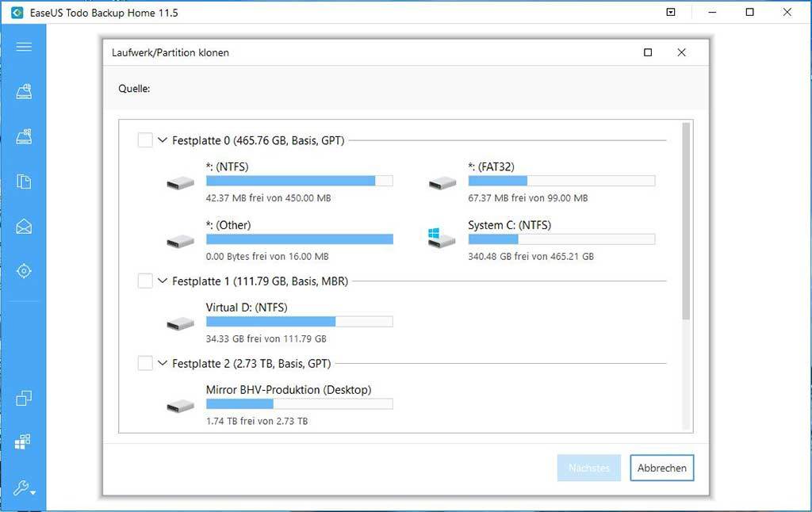The height and width of the screenshot is (512, 812).
Task: Select the *: (NTFS) 450 MB partition drive icon
Action: click(180, 183)
